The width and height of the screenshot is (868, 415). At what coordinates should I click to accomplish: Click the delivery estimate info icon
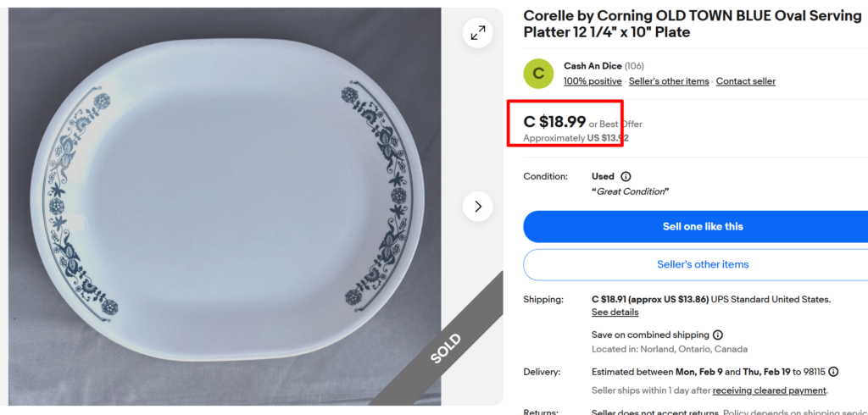(x=833, y=372)
